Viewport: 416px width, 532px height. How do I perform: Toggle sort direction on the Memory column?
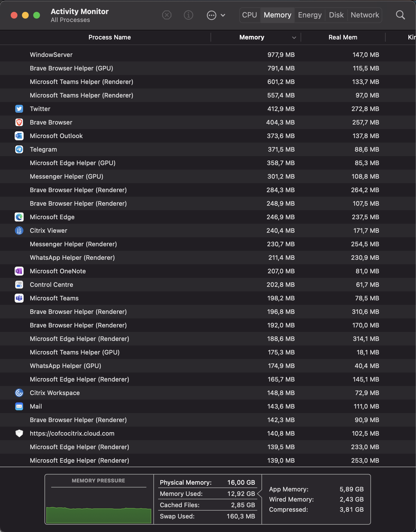tap(294, 37)
